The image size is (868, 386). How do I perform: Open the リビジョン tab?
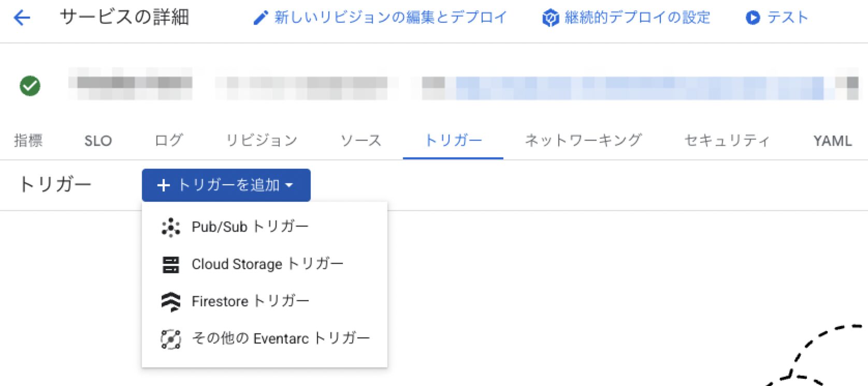tap(262, 140)
